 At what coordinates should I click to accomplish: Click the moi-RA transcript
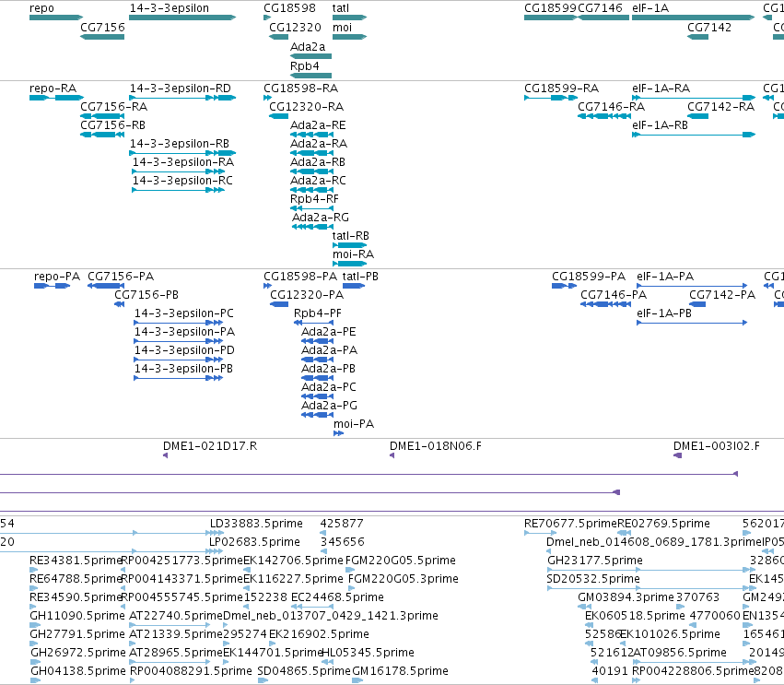tap(350, 265)
